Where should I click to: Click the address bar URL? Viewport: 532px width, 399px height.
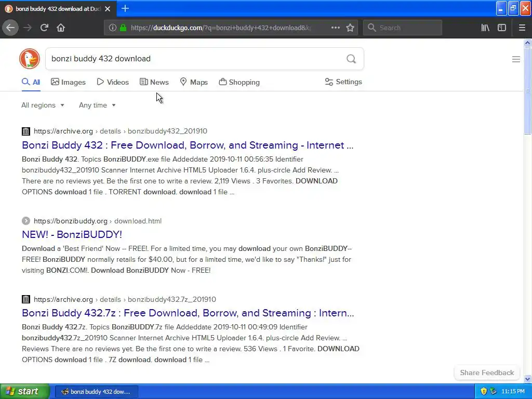coord(220,28)
